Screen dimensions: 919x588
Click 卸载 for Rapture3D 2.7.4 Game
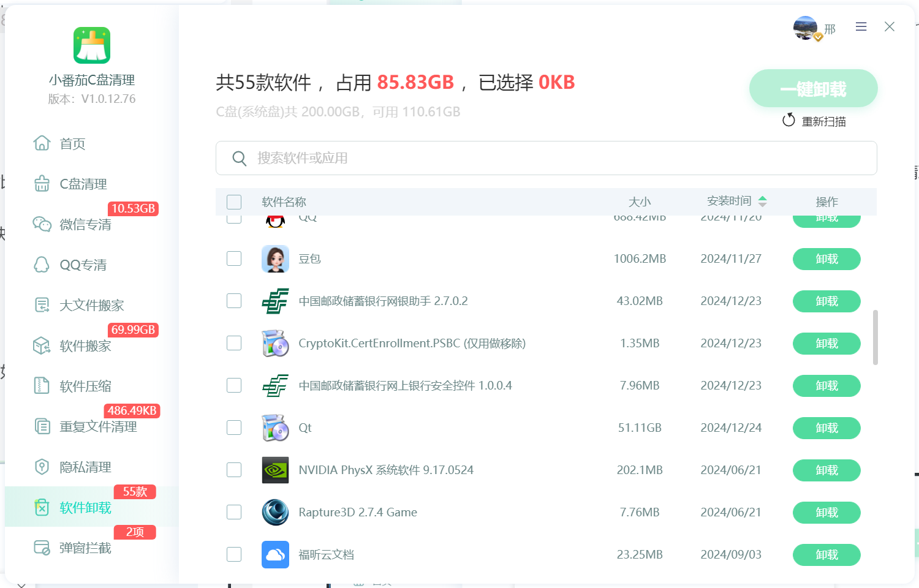pos(826,513)
